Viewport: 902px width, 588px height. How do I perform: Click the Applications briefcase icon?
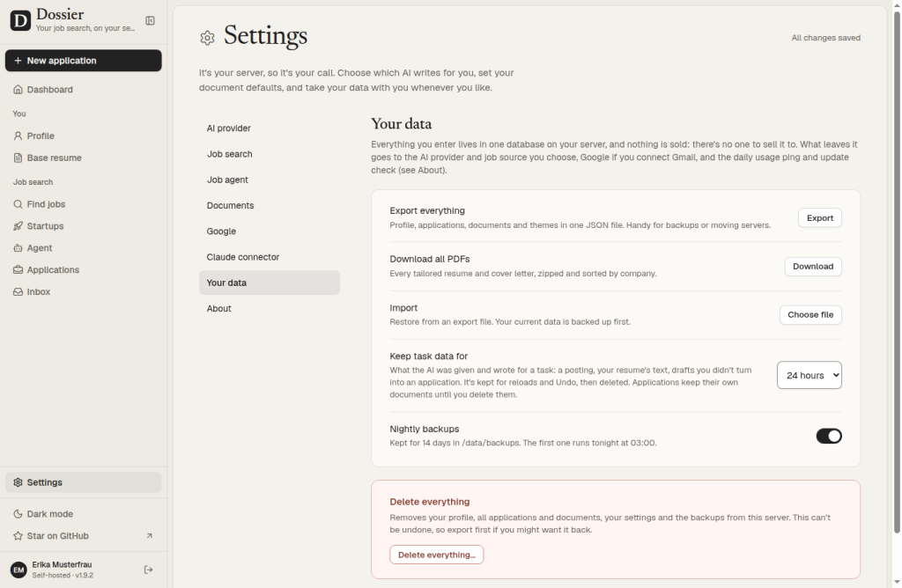[x=18, y=269]
